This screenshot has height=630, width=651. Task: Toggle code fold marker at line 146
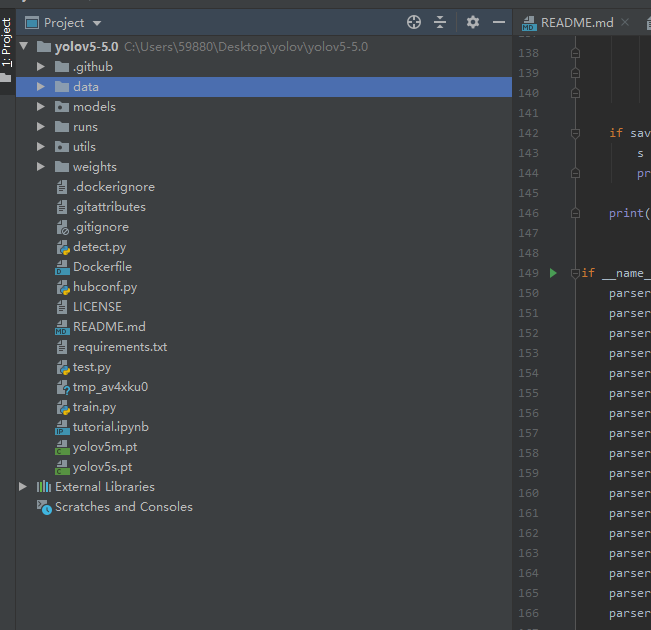click(x=575, y=213)
